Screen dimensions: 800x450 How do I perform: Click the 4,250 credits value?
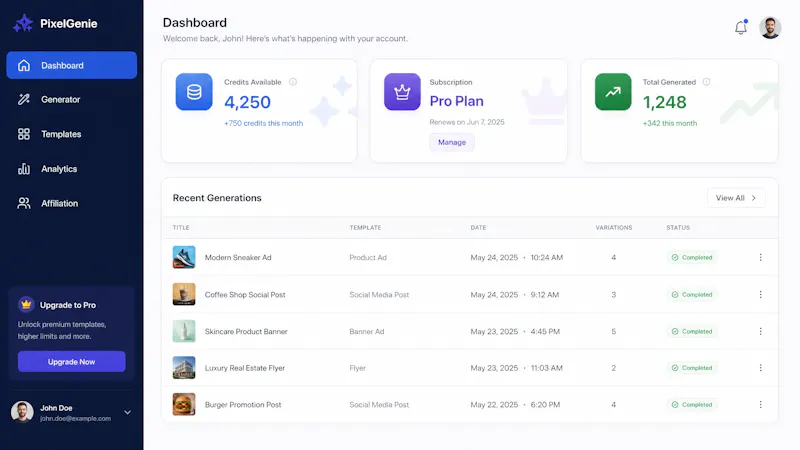click(x=247, y=102)
